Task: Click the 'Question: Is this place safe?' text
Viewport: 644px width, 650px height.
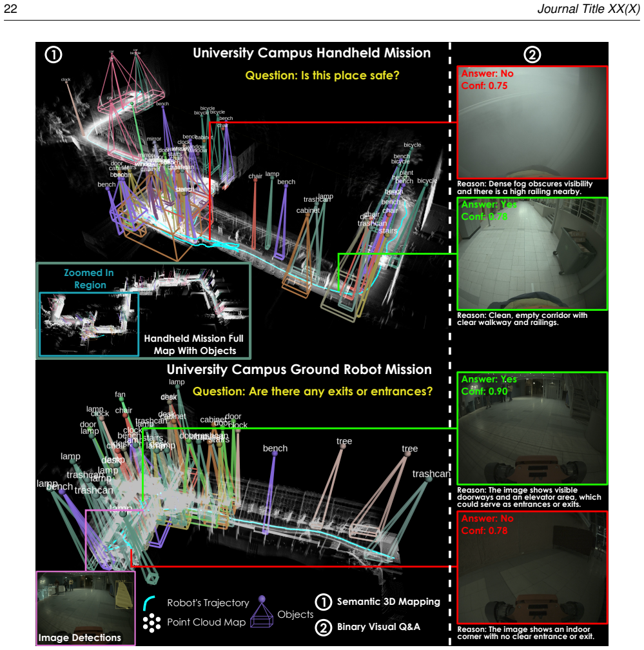Action: click(x=322, y=75)
